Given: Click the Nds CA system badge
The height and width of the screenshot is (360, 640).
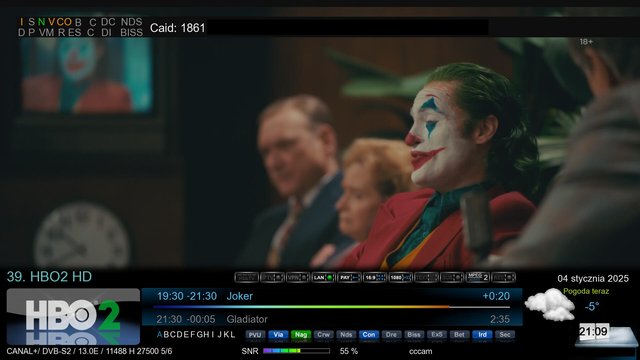Looking at the screenshot, I should tap(346, 335).
